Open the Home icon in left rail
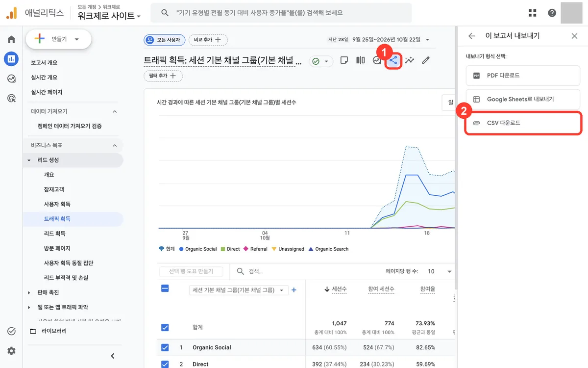The image size is (588, 368). 11,40
